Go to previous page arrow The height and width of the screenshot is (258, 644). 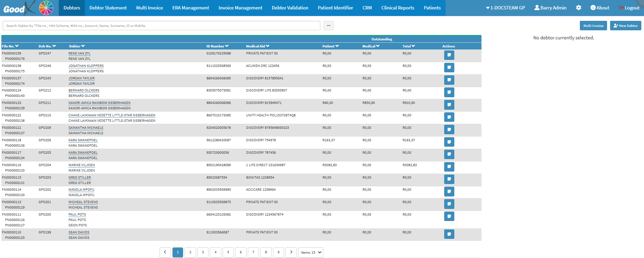point(165,252)
